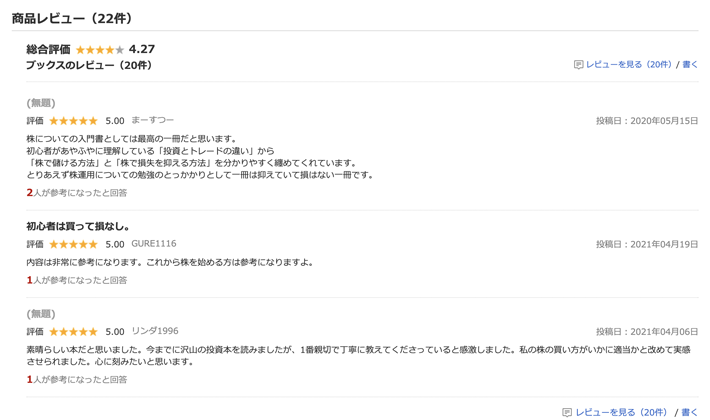Click the rating stars in GURE1116's review
Screen dimensions: 710x420
tap(73, 244)
